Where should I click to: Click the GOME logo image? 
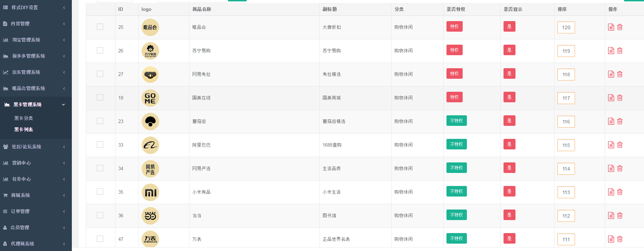pyautogui.click(x=150, y=98)
